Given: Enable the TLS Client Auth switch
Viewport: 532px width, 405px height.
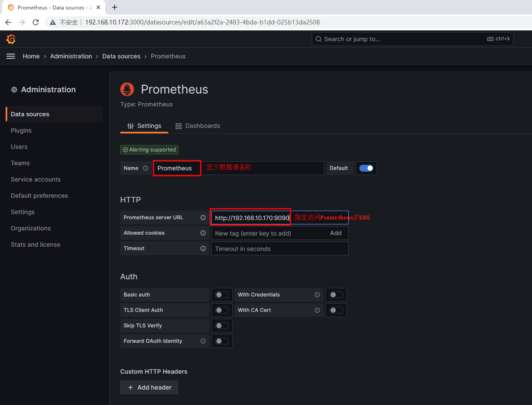Looking at the screenshot, I should tap(222, 310).
